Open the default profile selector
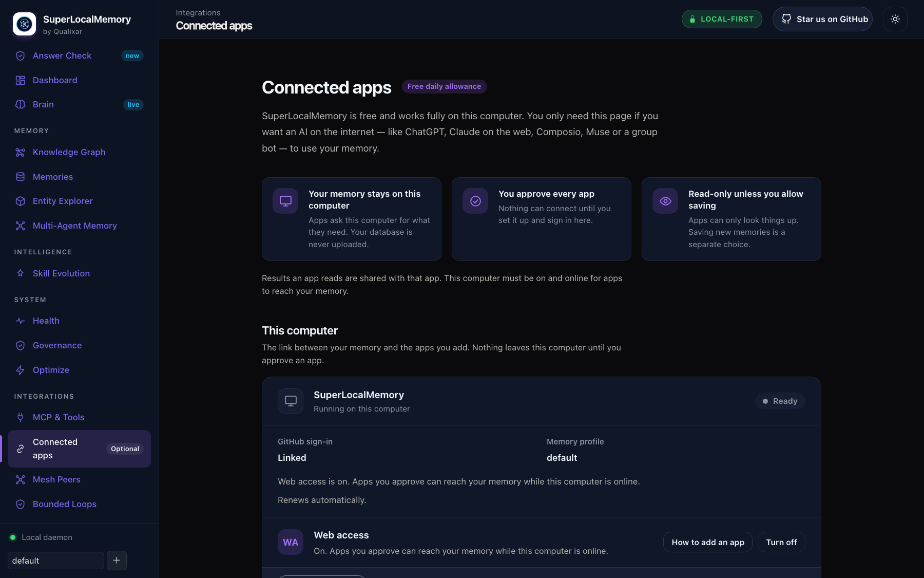924x578 pixels. pyautogui.click(x=56, y=561)
